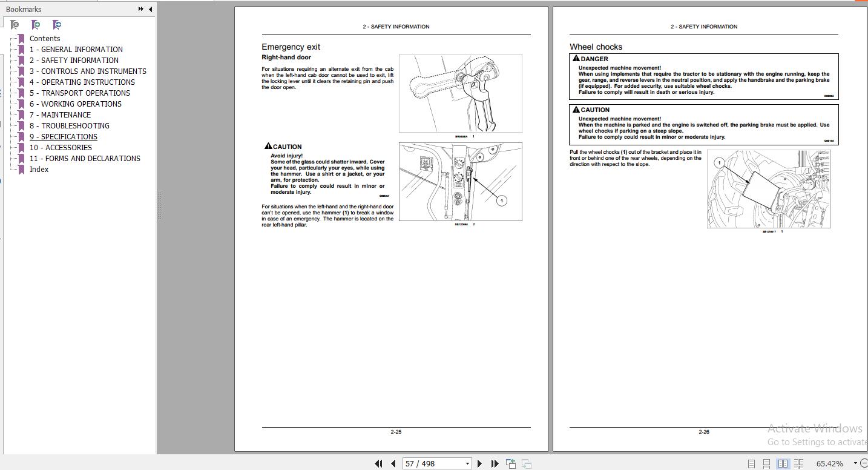Viewport: 868px width, 470px height.
Task: Switch to single page view
Action: click(x=751, y=463)
